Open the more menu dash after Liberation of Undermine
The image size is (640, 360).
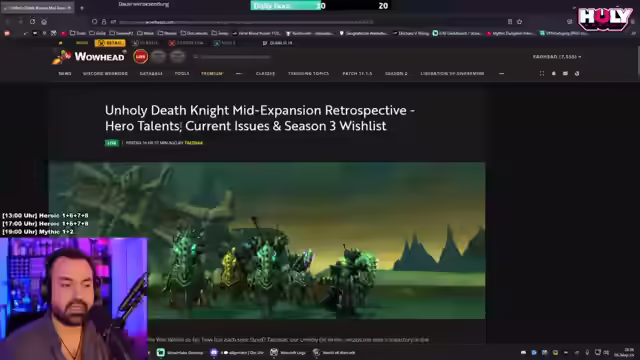[x=501, y=73]
